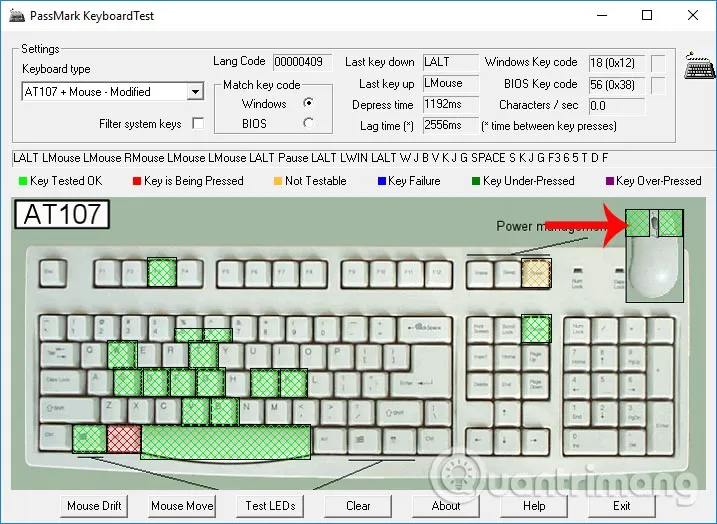Maximize the KeyboardTest window
The height and width of the screenshot is (524, 717).
pyautogui.click(x=647, y=15)
